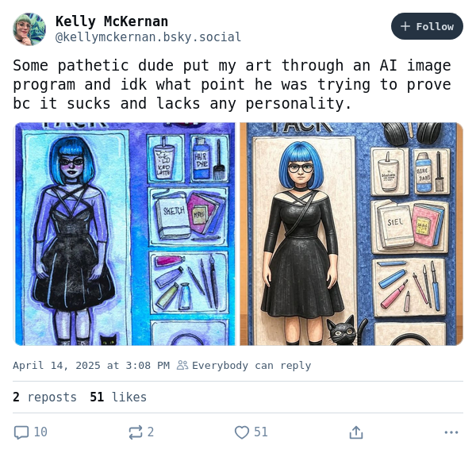Image resolution: width=476 pixels, height=453 pixels.
Task: Click like count 51 beside the heart
Action: coord(261,432)
